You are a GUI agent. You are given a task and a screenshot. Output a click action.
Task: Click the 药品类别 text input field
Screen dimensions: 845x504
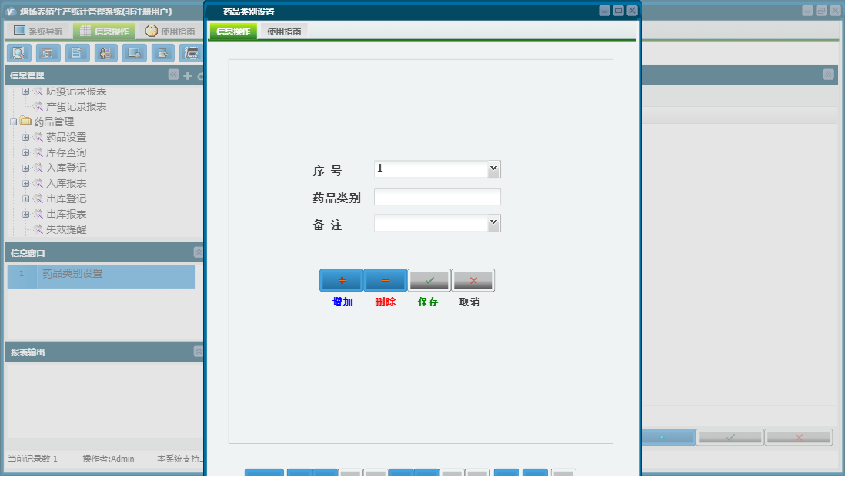(437, 197)
